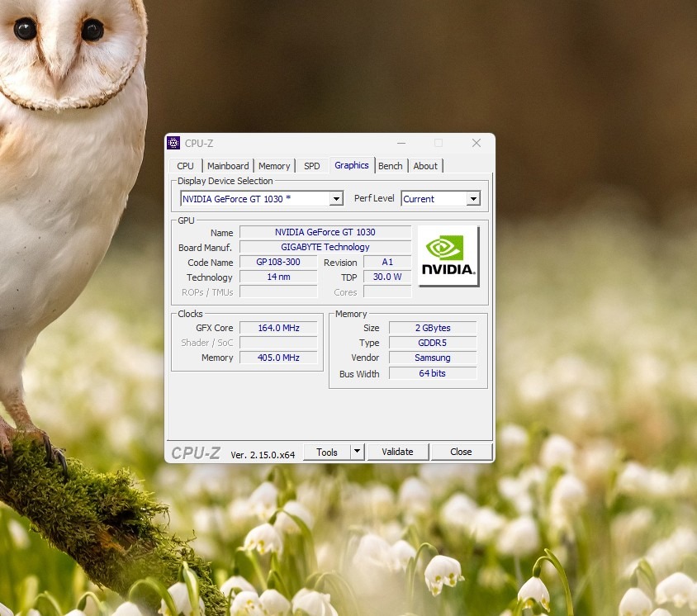This screenshot has height=616, width=697.
Task: Click the Samsung memory vendor value
Action: pyautogui.click(x=433, y=358)
